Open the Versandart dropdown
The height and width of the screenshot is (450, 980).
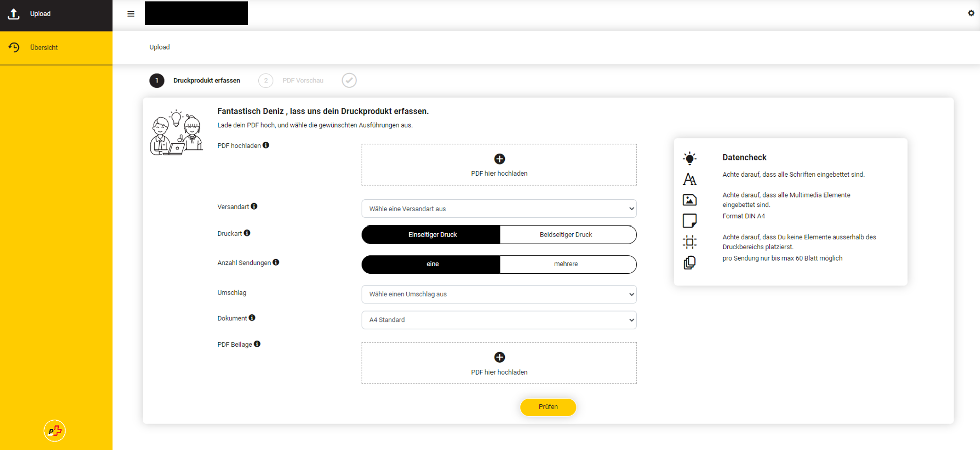499,209
